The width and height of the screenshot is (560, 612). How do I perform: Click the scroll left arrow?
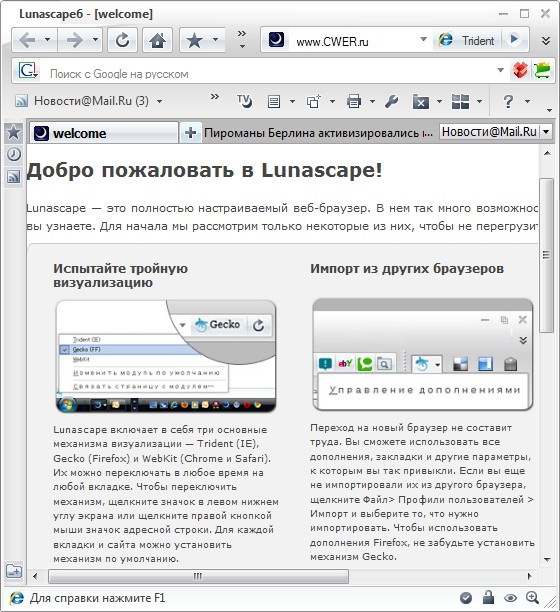(35, 576)
